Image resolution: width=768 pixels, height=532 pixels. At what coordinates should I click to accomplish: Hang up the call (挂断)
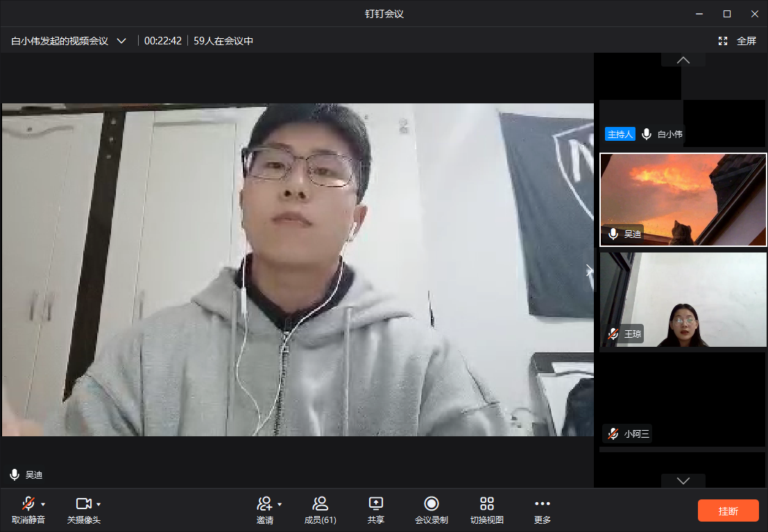click(x=728, y=511)
